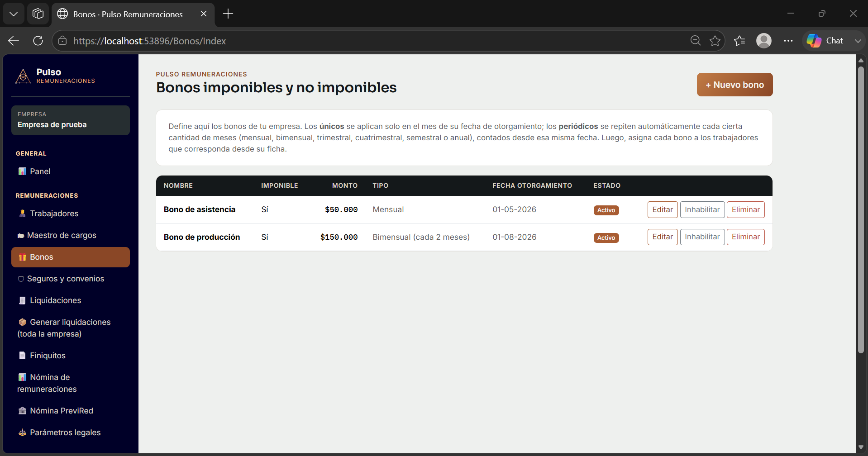Click the Parámetros legales scales icon

(22, 432)
